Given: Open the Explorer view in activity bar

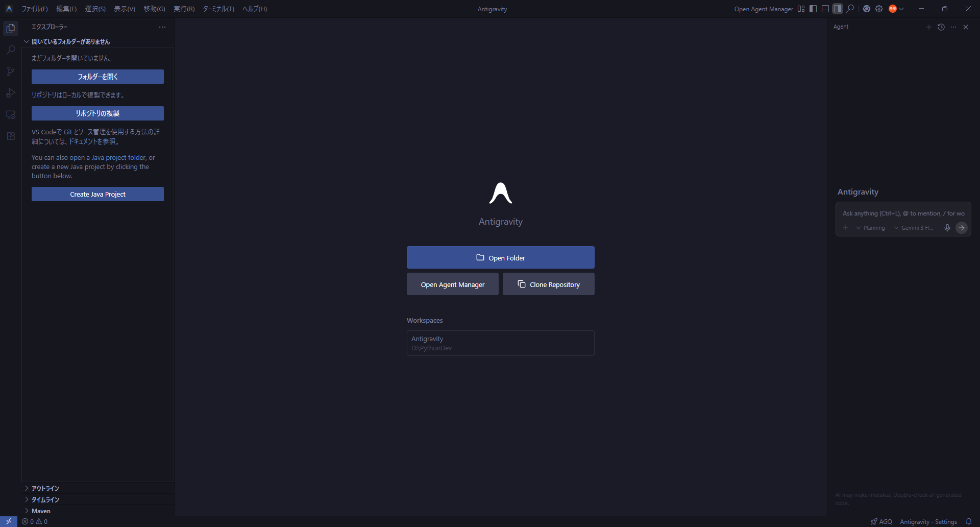Looking at the screenshot, I should (x=11, y=29).
